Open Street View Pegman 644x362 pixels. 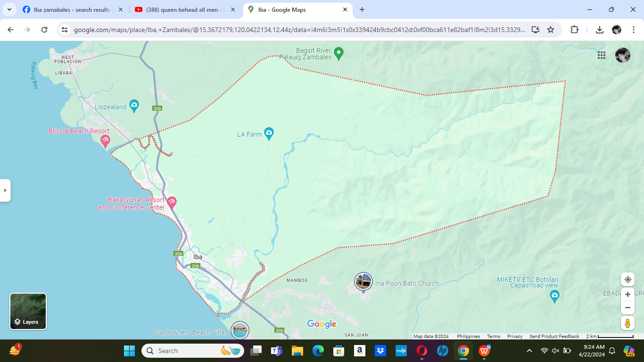(627, 323)
